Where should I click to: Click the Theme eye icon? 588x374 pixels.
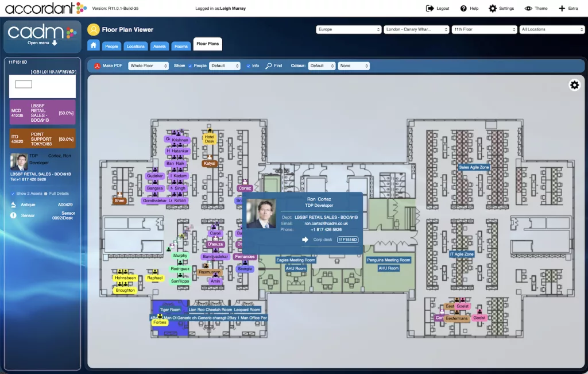(x=528, y=8)
